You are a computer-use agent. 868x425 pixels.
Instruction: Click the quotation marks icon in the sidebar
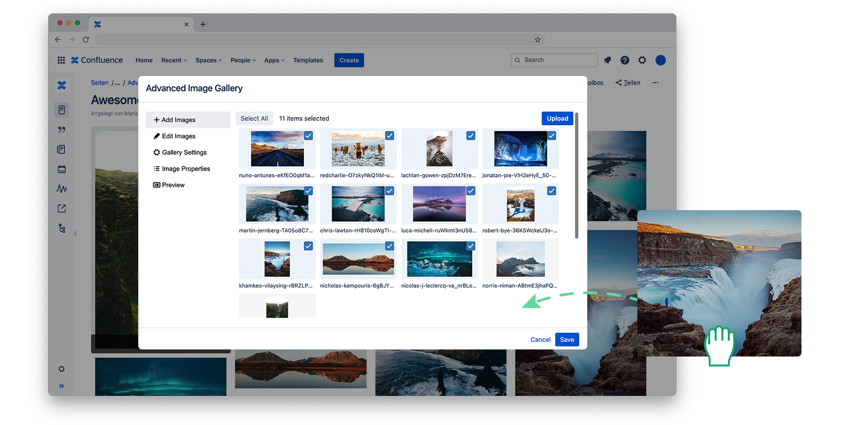[62, 129]
